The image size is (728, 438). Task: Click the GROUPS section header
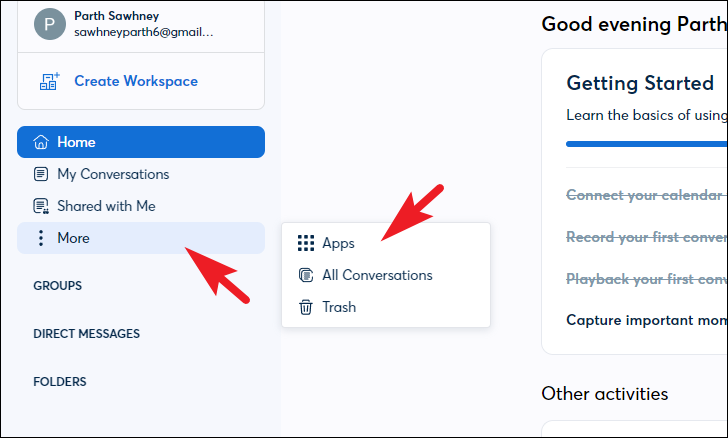tap(58, 286)
